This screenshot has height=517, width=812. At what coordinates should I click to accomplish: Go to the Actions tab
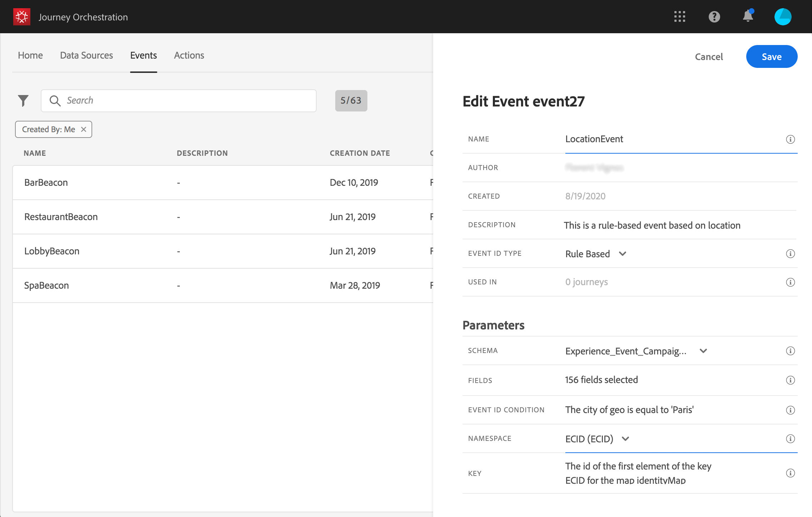coord(189,55)
